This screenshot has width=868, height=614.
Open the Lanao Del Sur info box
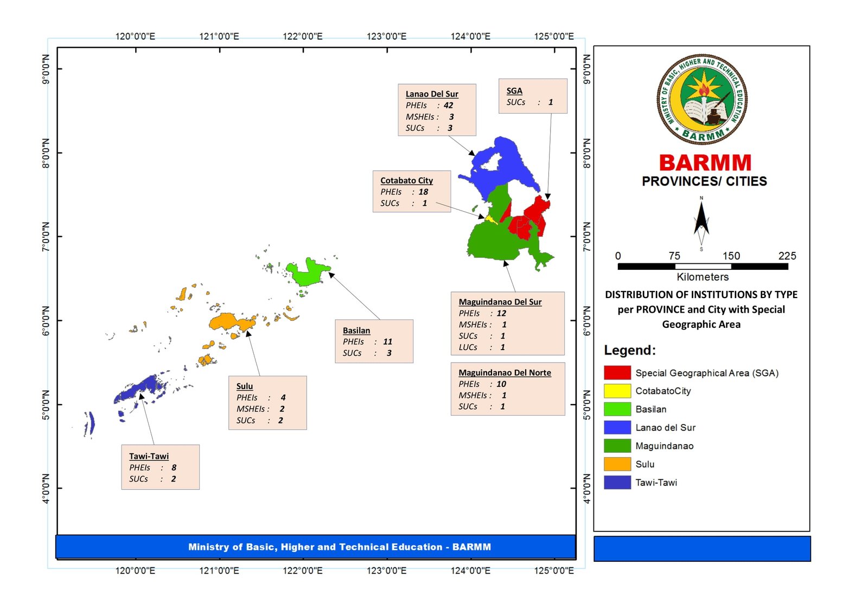437,110
